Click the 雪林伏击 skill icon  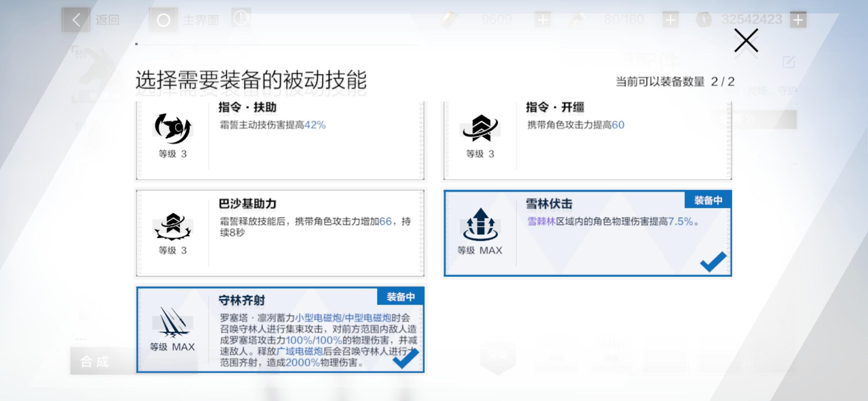pos(480,225)
